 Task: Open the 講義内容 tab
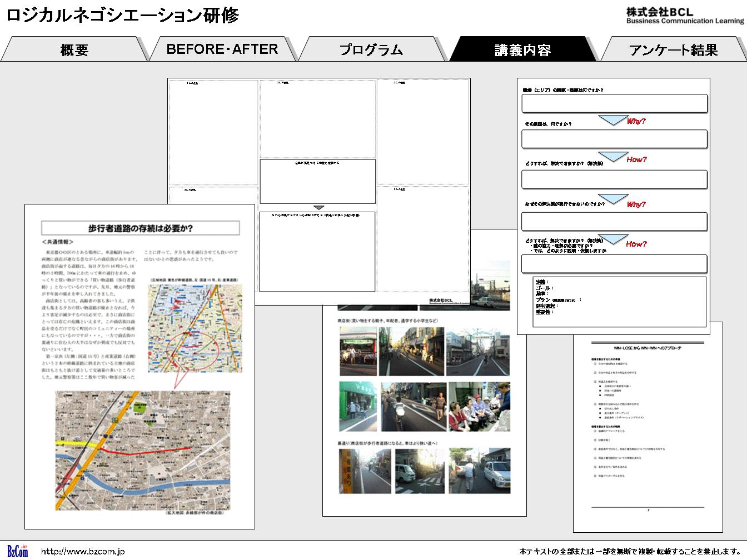pos(522,49)
